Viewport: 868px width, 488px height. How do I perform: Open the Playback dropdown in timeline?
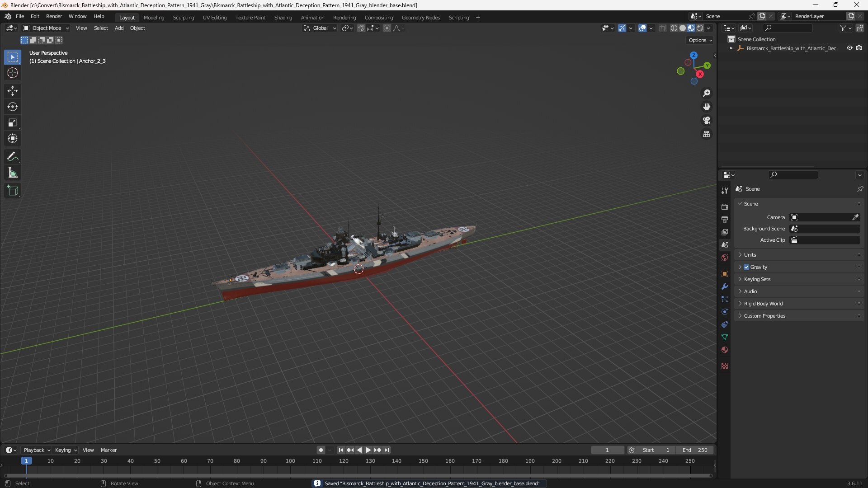37,450
